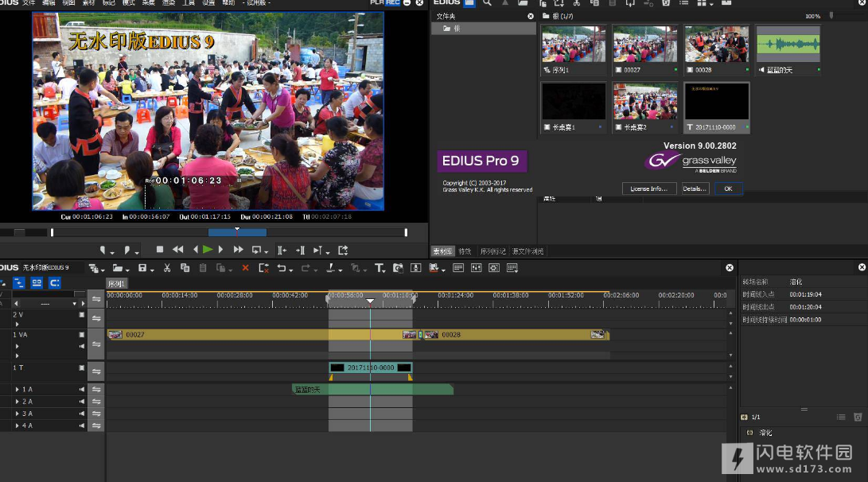Click the last palette display icon in toolbar
Image resolution: width=868 pixels, height=482 pixels.
click(x=512, y=268)
